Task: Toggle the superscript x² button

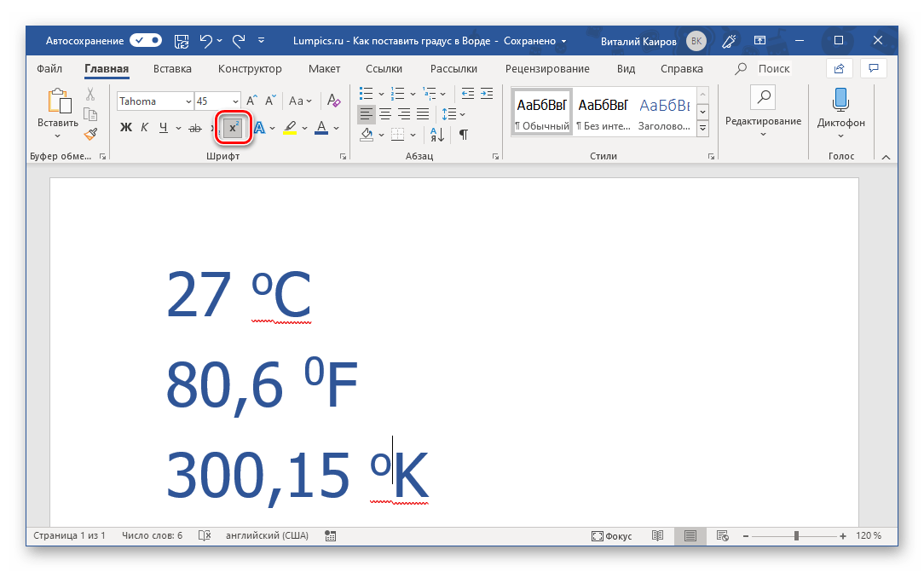Action: [x=234, y=128]
